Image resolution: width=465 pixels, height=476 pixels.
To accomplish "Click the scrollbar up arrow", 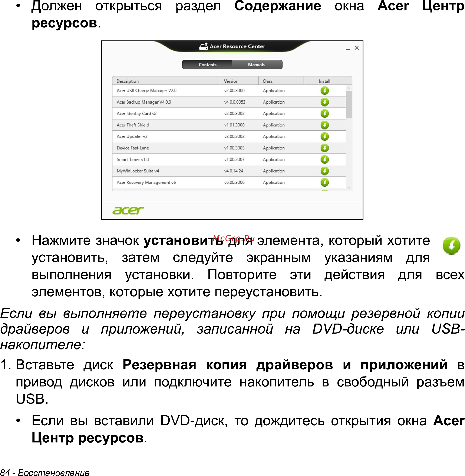I will (349, 88).
